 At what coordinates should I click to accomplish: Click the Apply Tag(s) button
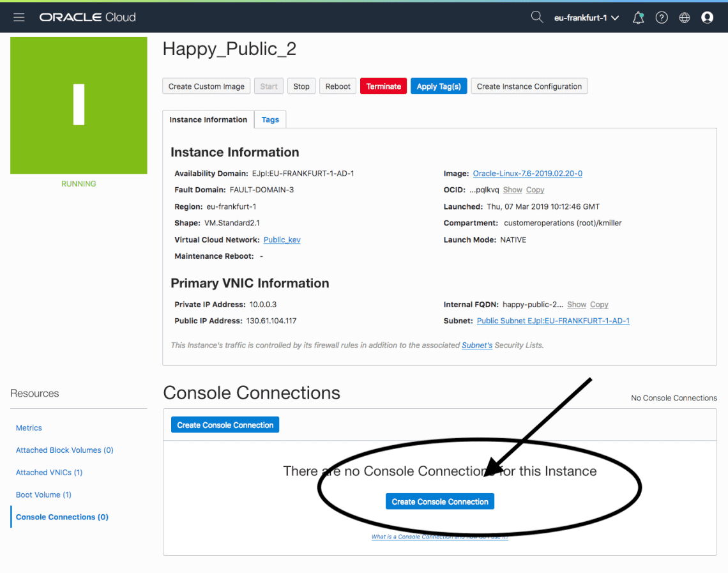pos(439,86)
